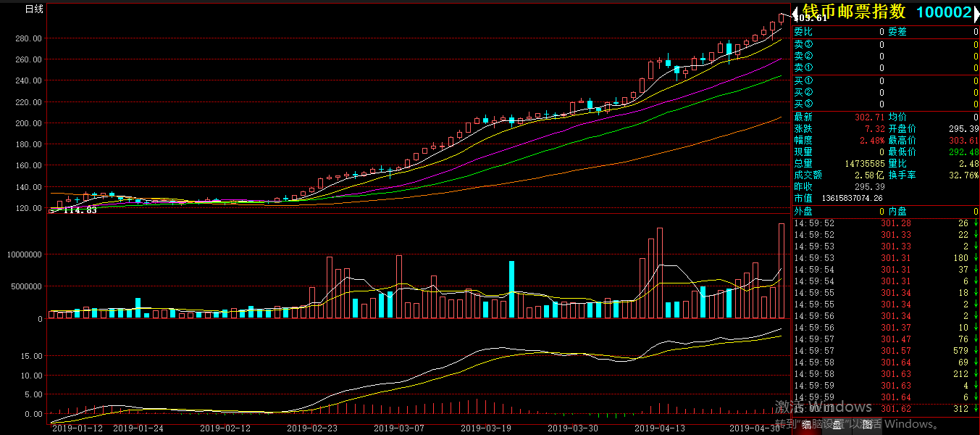Click the 买③ order row

[886, 104]
